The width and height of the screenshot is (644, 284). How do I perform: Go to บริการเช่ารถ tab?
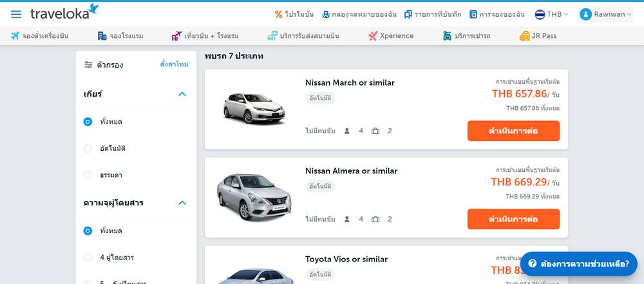click(466, 36)
